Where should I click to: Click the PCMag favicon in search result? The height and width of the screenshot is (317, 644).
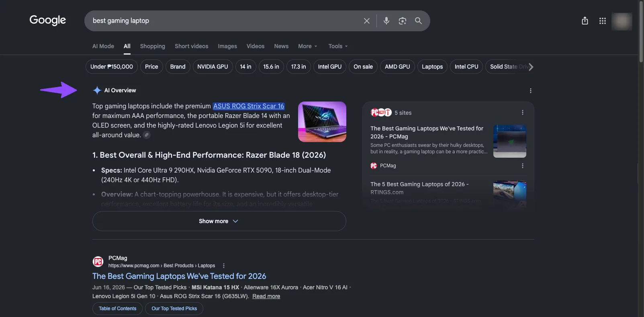(98, 262)
